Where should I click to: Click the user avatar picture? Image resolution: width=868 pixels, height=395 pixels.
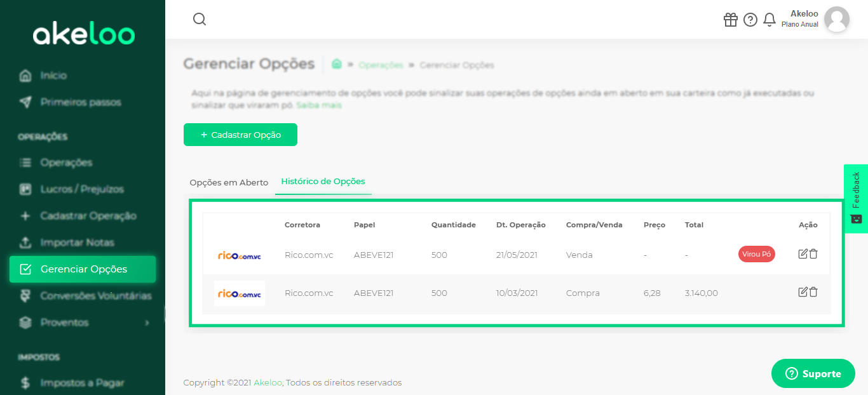pyautogui.click(x=837, y=20)
